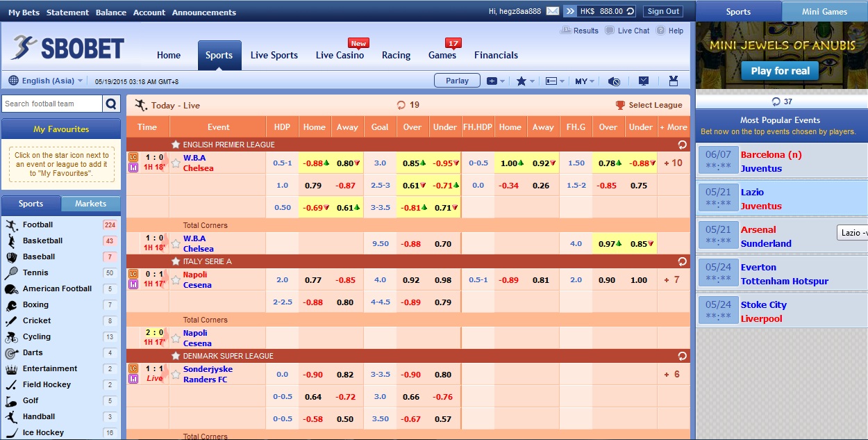
Task: Open Select League chooser
Action: click(649, 105)
